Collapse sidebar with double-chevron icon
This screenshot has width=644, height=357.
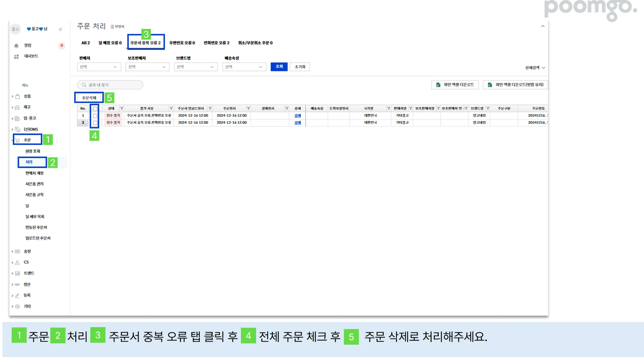[x=60, y=29]
